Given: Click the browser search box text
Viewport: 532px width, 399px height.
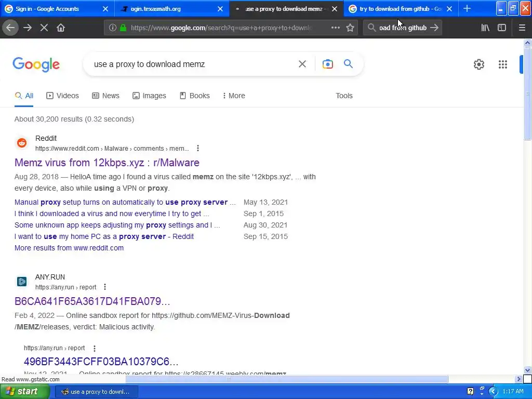Looking at the screenshot, I should (x=403, y=28).
